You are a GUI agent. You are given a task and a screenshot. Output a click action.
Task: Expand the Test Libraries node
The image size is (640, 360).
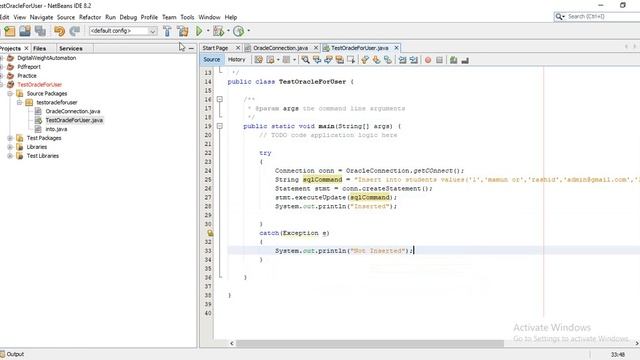tap(10, 156)
